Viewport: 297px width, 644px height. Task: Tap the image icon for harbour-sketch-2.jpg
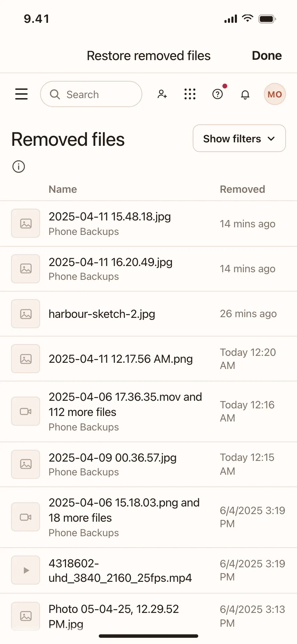click(26, 314)
